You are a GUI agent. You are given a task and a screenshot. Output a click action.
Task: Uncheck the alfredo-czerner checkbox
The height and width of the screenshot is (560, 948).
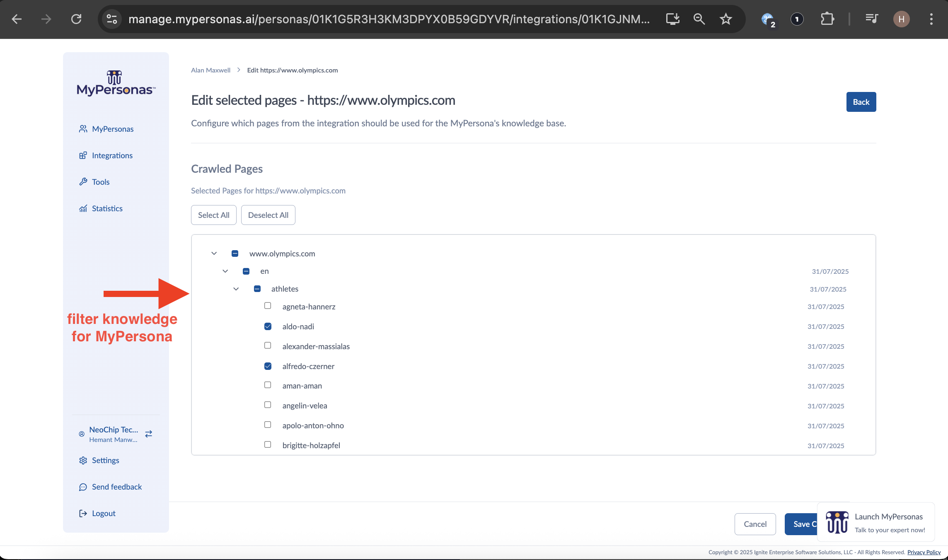pos(268,366)
